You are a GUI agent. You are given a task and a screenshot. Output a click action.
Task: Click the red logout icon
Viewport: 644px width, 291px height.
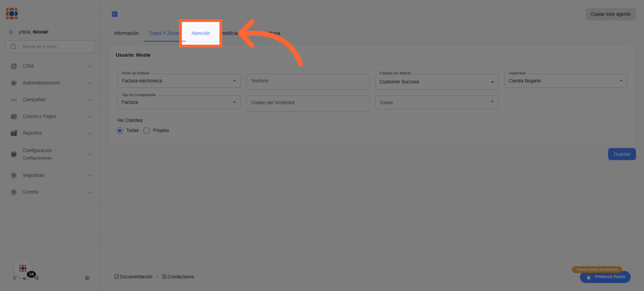coord(37,278)
